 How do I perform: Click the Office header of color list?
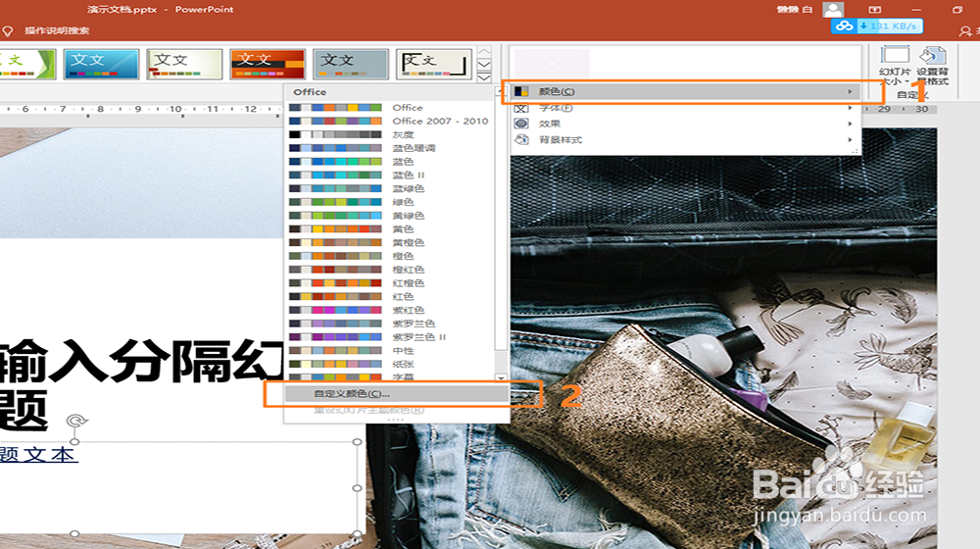point(310,92)
